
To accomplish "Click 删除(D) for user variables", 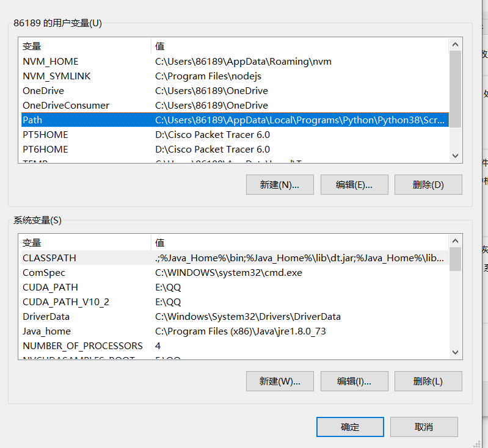I will (x=428, y=184).
